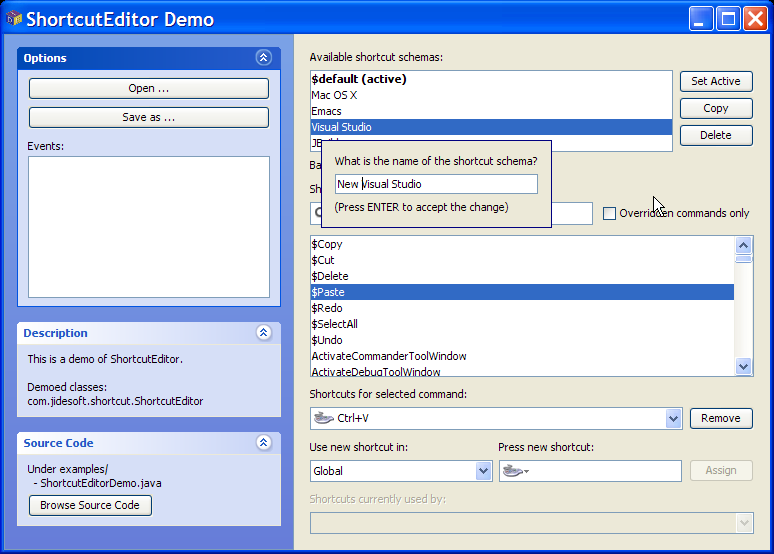Select the $Paste command
This screenshot has width=774, height=554.
coord(522,292)
